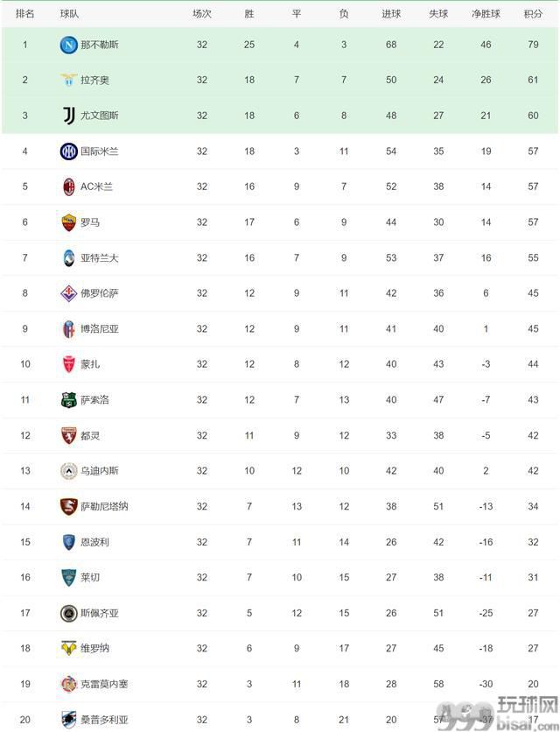This screenshot has height=732, width=560.
Task: Open the 萨勒尼塔纳 team link
Action: click(x=104, y=506)
